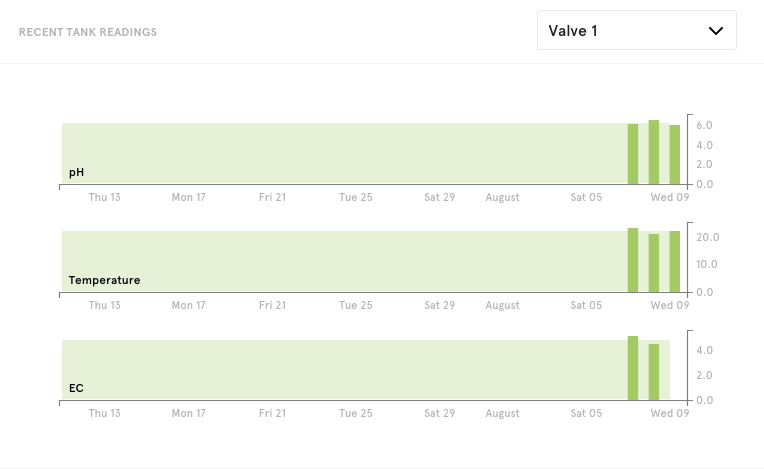Image resolution: width=764 pixels, height=469 pixels.
Task: Click the chevron arrow in valve selector
Action: 715,31
